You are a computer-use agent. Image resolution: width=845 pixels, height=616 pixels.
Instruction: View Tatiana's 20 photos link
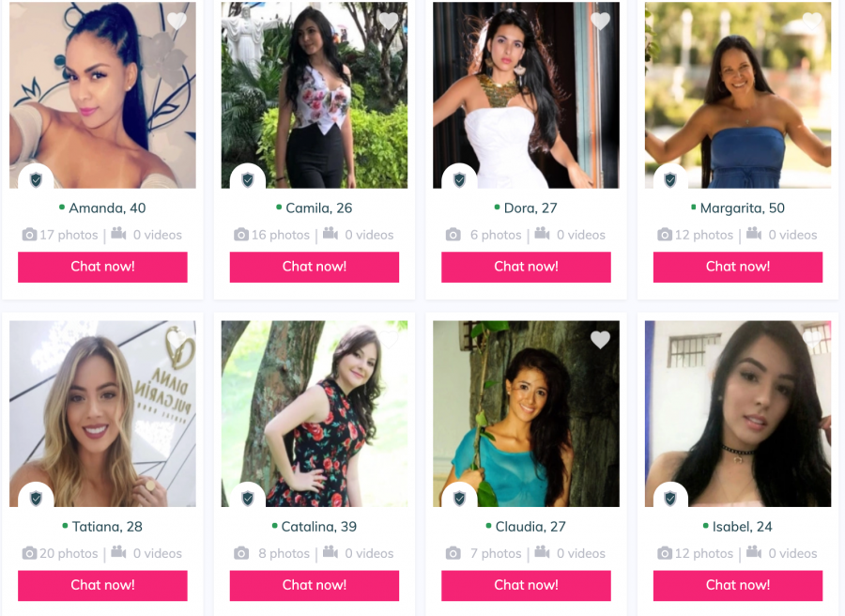69,553
